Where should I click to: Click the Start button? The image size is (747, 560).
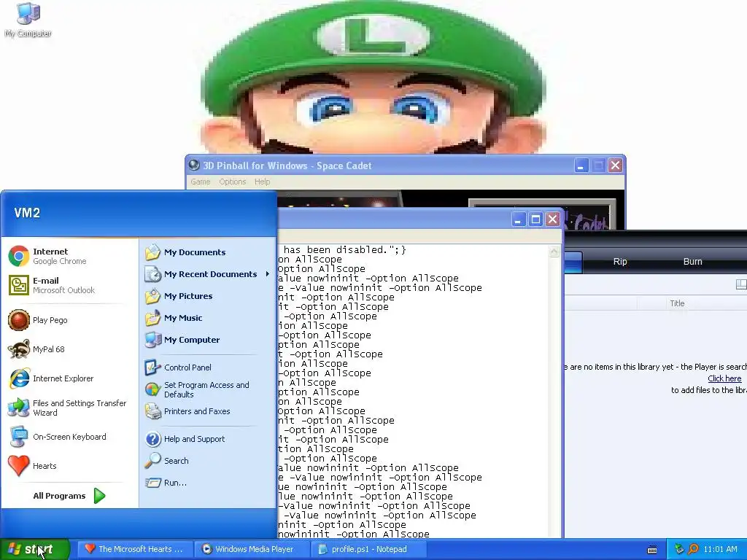[35, 549]
